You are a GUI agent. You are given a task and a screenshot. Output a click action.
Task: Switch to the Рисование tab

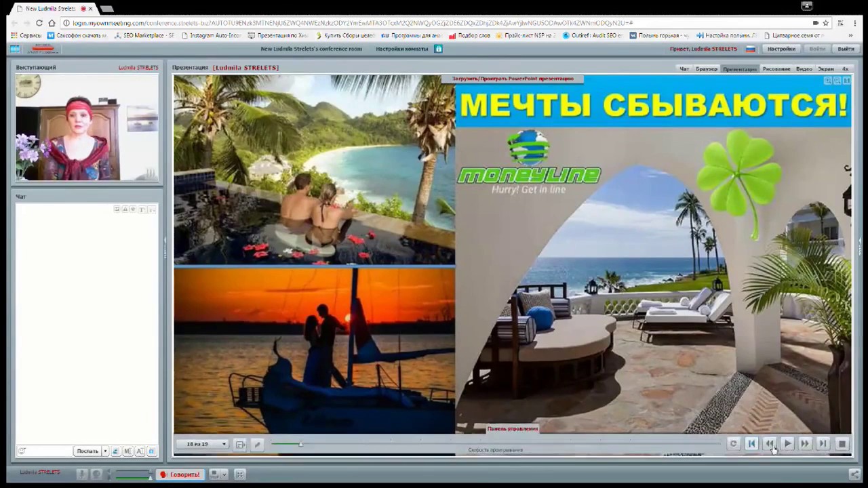[776, 69]
